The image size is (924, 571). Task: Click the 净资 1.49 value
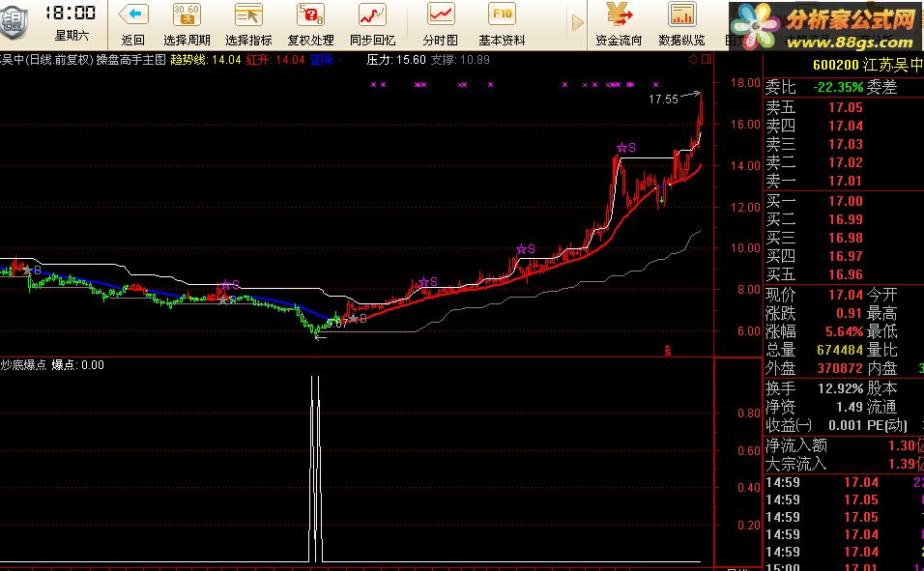[850, 407]
